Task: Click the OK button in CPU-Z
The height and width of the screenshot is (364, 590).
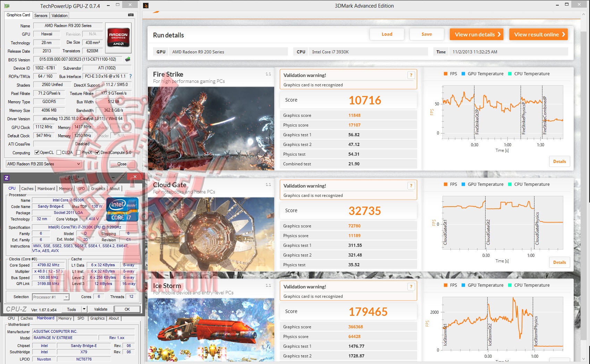Action: coord(127,309)
